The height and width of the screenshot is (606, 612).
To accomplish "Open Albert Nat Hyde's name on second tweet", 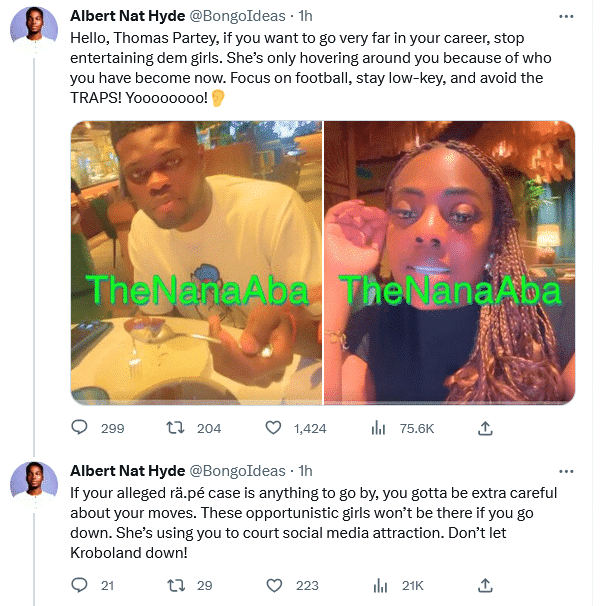I will (x=126, y=469).
